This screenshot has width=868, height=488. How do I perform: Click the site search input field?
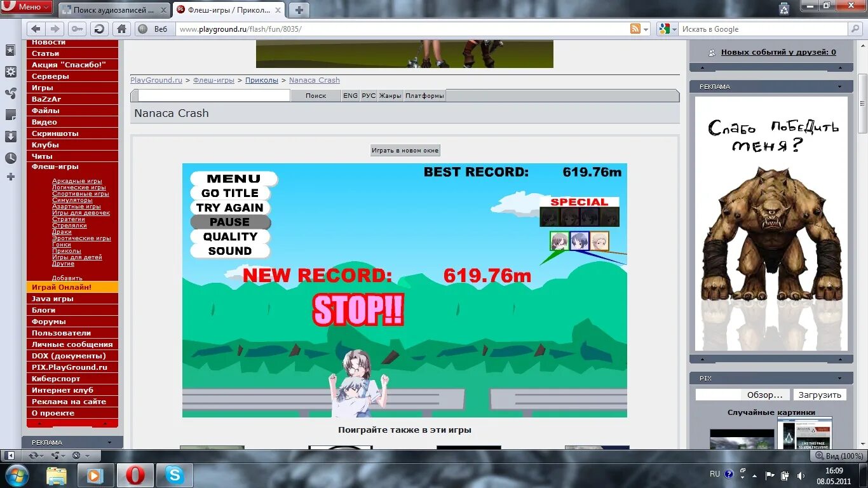coord(214,96)
